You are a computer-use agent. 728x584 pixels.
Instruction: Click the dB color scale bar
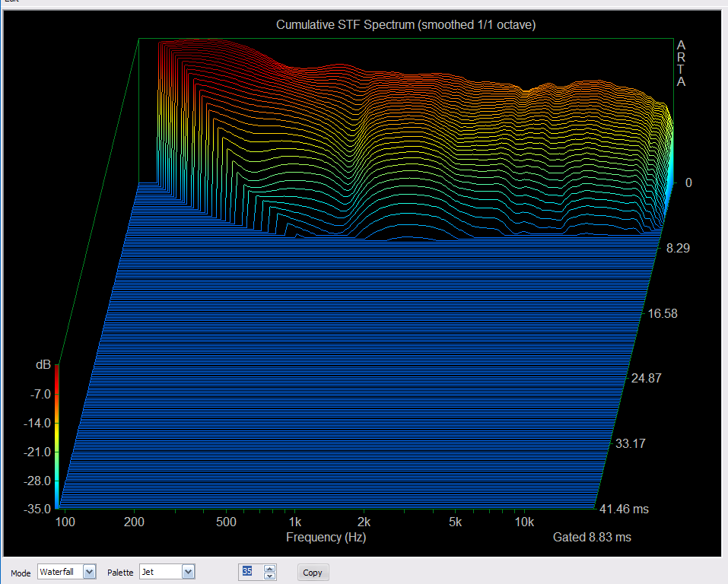click(56, 436)
